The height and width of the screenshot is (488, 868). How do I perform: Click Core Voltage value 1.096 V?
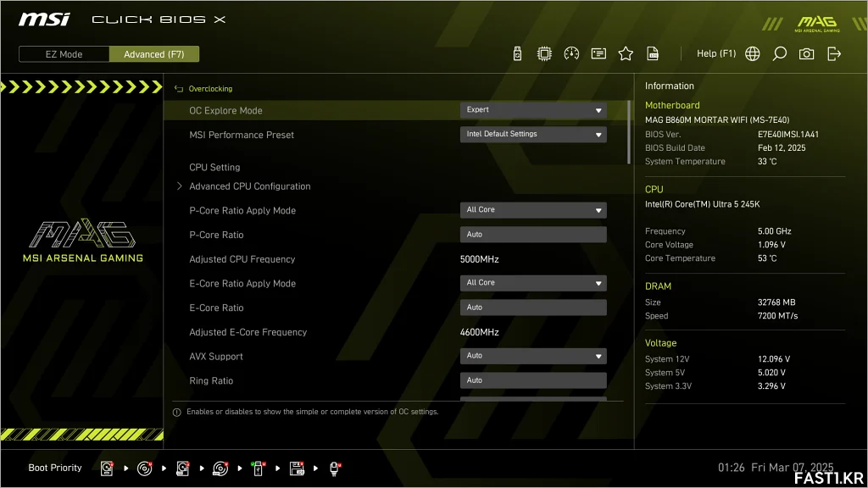771,245
